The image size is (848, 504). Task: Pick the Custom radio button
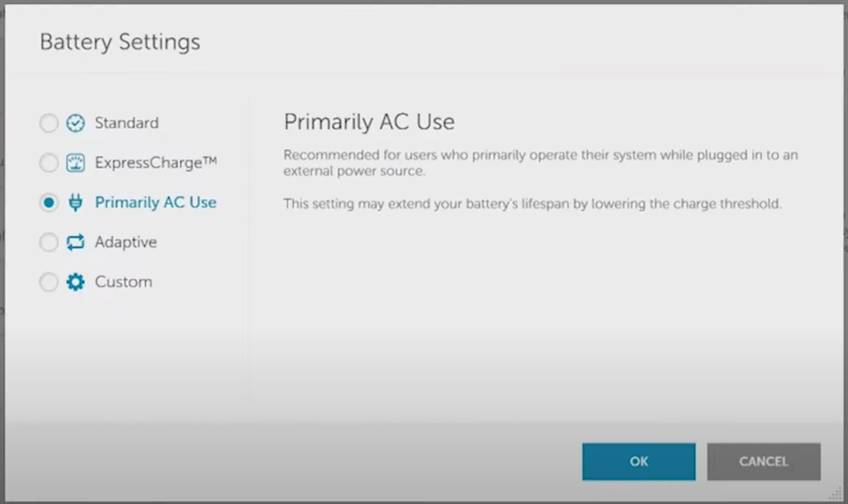(x=49, y=282)
